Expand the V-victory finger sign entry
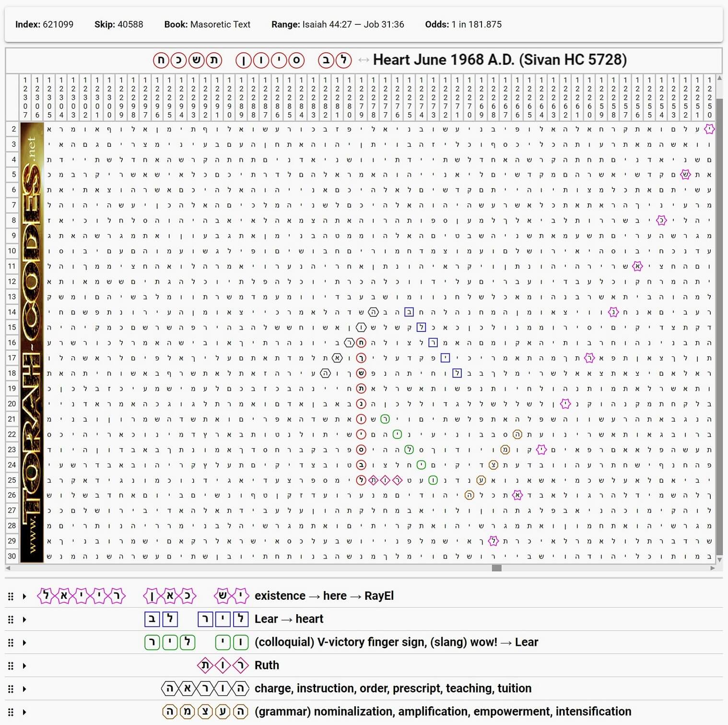728x725 pixels. [x=24, y=643]
